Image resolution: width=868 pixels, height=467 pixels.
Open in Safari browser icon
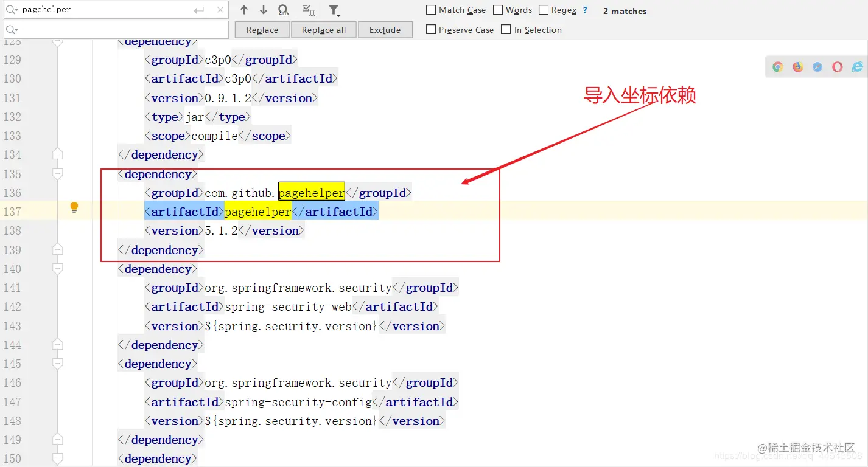pos(817,67)
